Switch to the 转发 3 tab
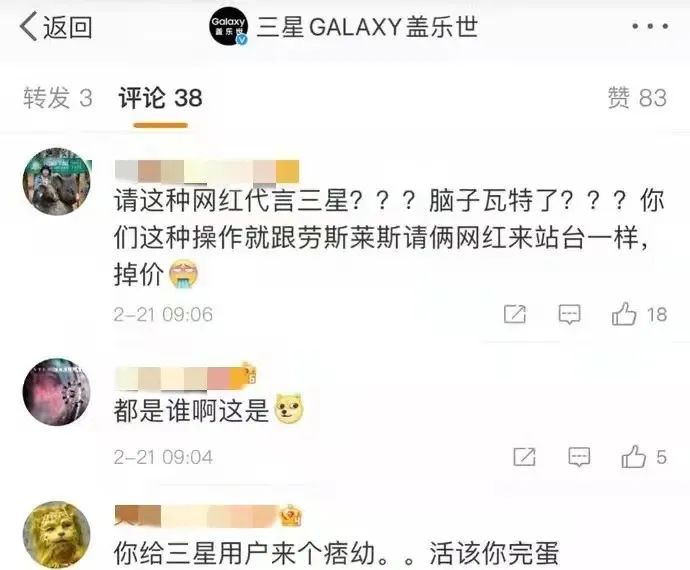 [58, 98]
